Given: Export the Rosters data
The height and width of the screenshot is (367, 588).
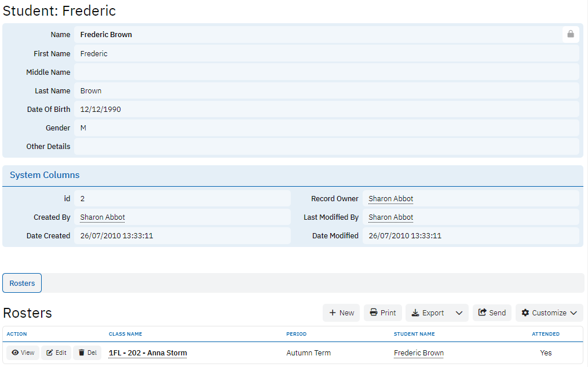Looking at the screenshot, I should point(428,313).
